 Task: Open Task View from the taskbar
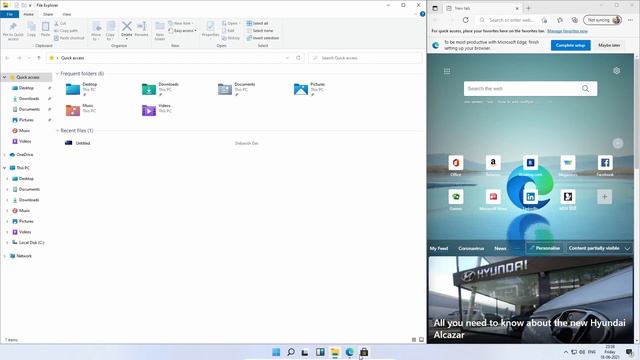pos(305,352)
